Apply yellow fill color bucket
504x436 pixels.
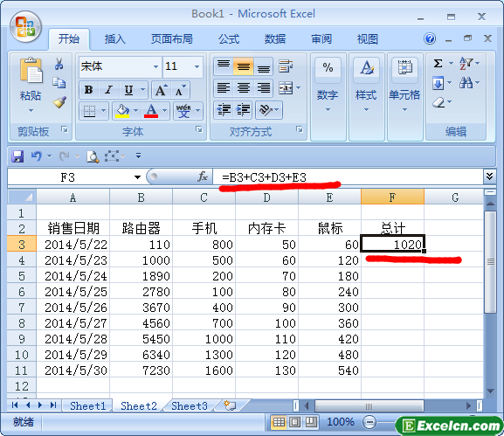[x=122, y=111]
